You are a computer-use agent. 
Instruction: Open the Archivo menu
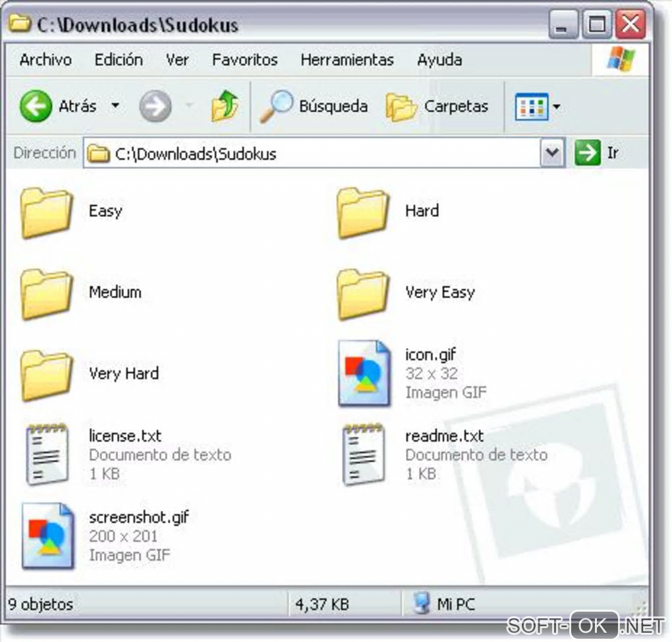click(x=45, y=59)
